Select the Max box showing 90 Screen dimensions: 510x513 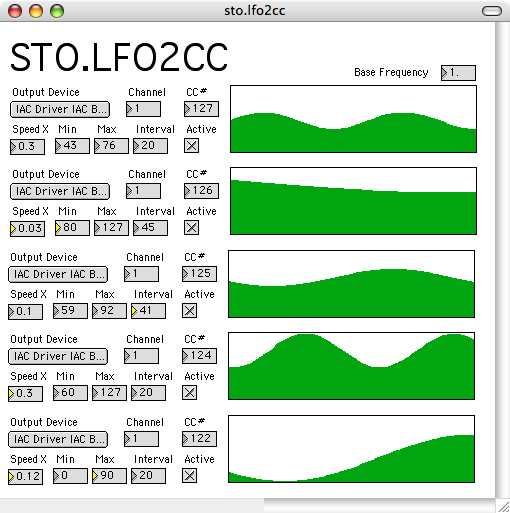tap(109, 476)
